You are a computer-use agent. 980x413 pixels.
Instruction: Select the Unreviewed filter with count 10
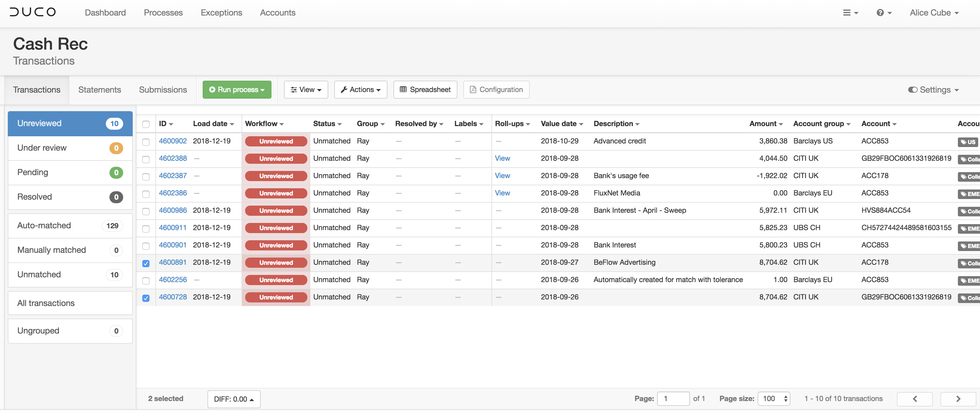click(70, 124)
